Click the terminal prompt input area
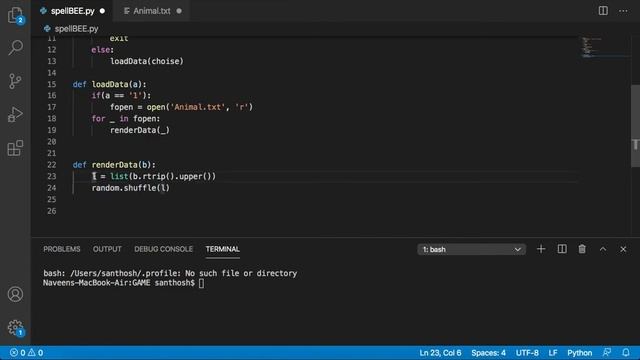This screenshot has width=640, height=360. click(201, 283)
